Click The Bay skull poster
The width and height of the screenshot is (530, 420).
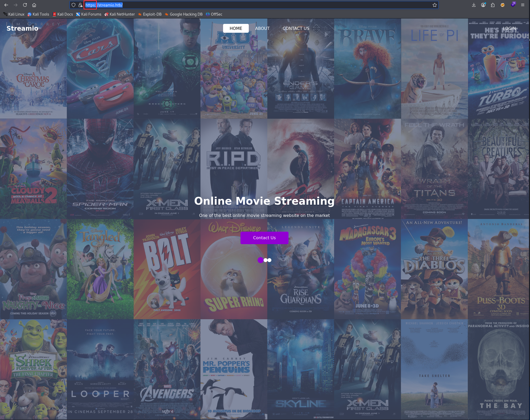[499, 369]
